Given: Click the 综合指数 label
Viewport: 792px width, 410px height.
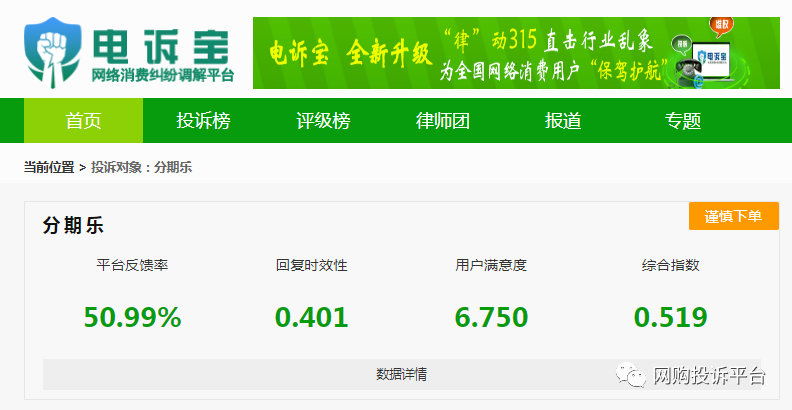Looking at the screenshot, I should [671, 265].
